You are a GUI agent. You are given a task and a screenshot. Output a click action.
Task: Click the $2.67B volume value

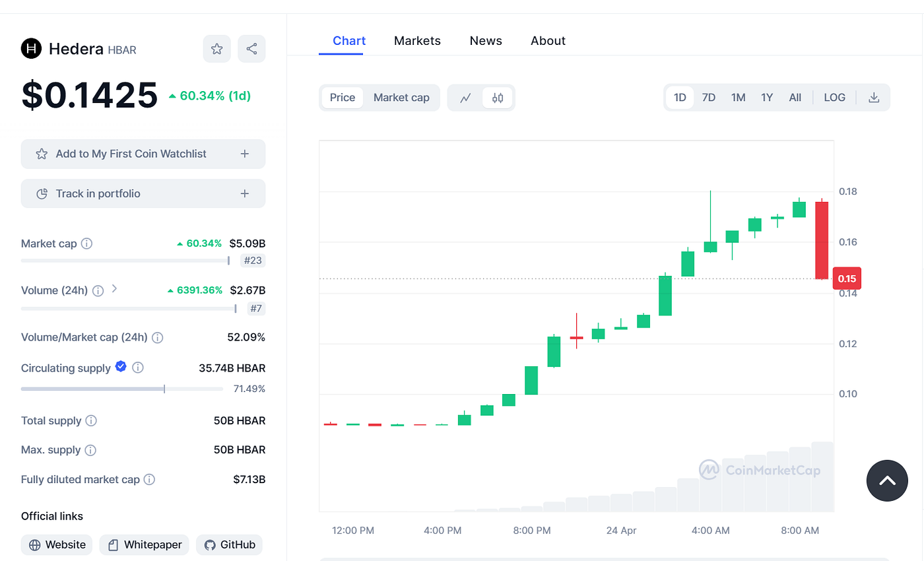[x=247, y=290]
